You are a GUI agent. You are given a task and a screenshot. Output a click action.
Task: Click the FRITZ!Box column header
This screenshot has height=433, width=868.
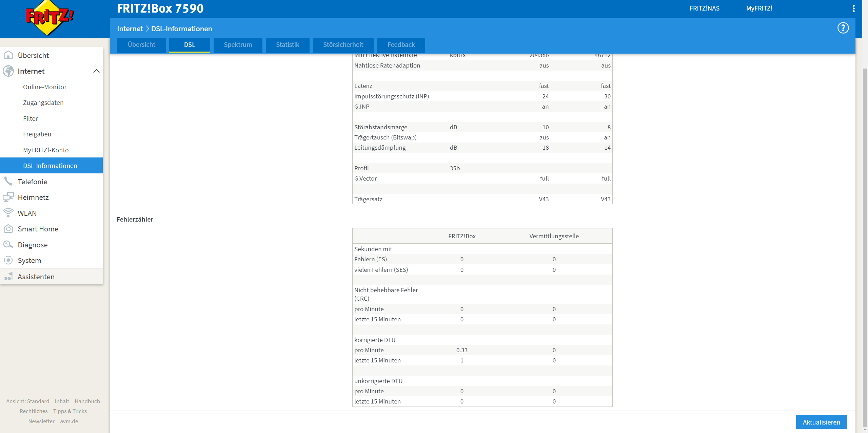click(x=462, y=236)
